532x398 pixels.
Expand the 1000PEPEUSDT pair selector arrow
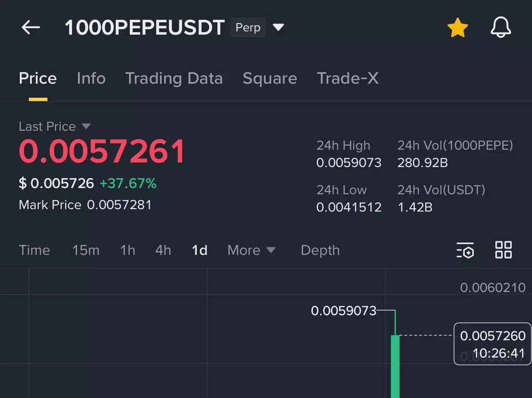(x=278, y=27)
